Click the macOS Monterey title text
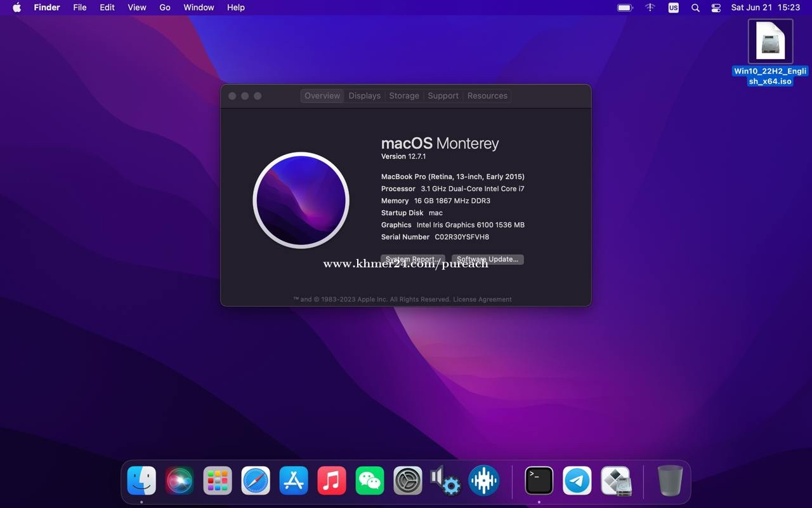 point(440,144)
